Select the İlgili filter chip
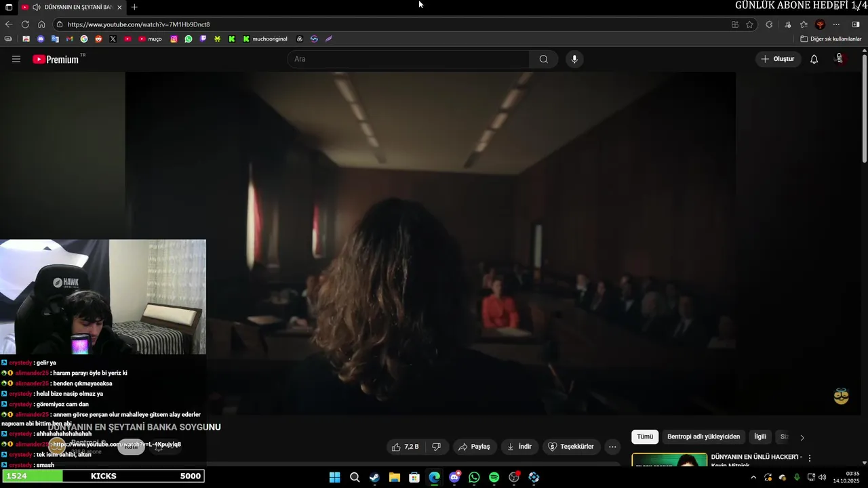The width and height of the screenshot is (868, 488). (x=760, y=437)
